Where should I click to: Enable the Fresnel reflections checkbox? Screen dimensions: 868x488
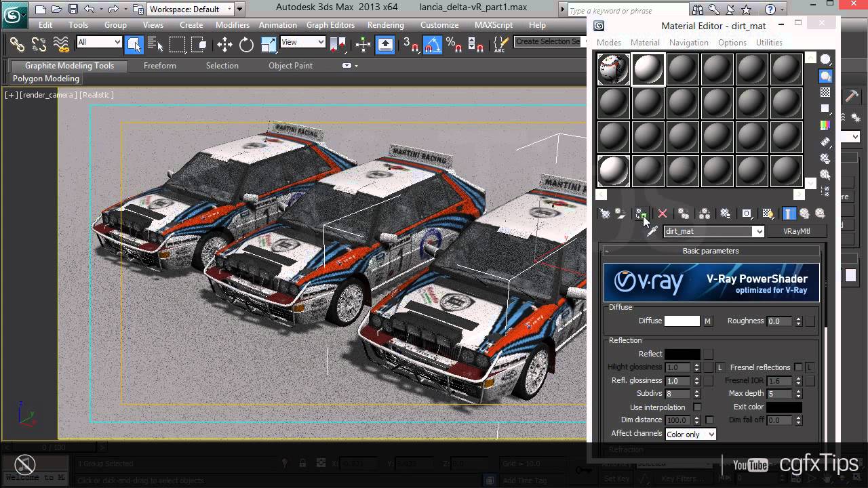click(798, 367)
